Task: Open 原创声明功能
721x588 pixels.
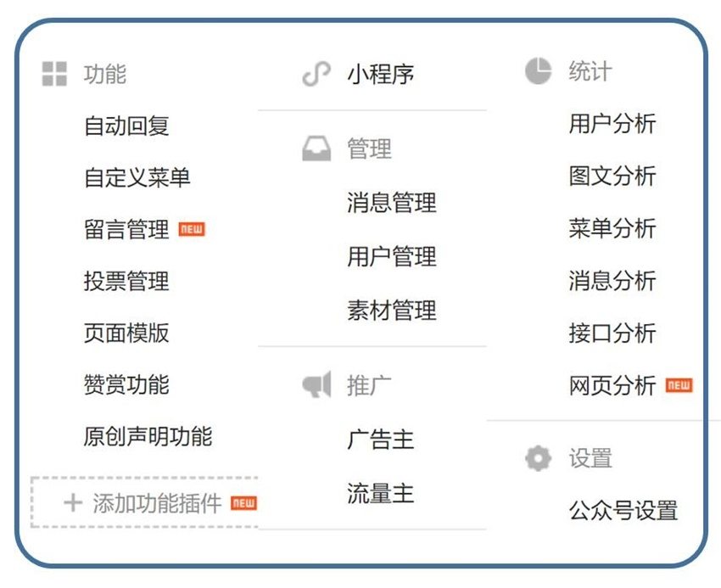Action: (x=148, y=436)
